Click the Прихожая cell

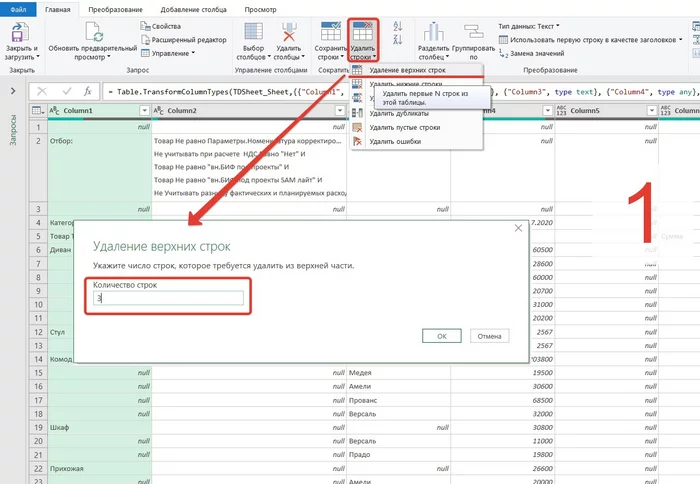100,468
